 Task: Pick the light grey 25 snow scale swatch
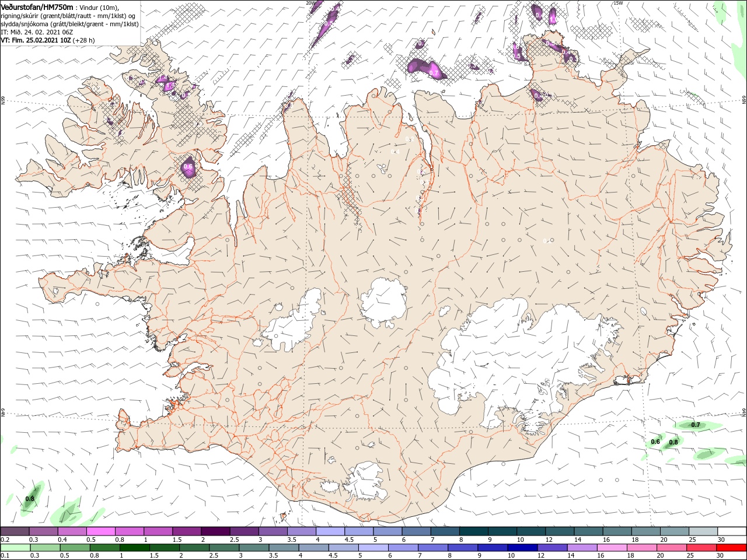coord(703,531)
